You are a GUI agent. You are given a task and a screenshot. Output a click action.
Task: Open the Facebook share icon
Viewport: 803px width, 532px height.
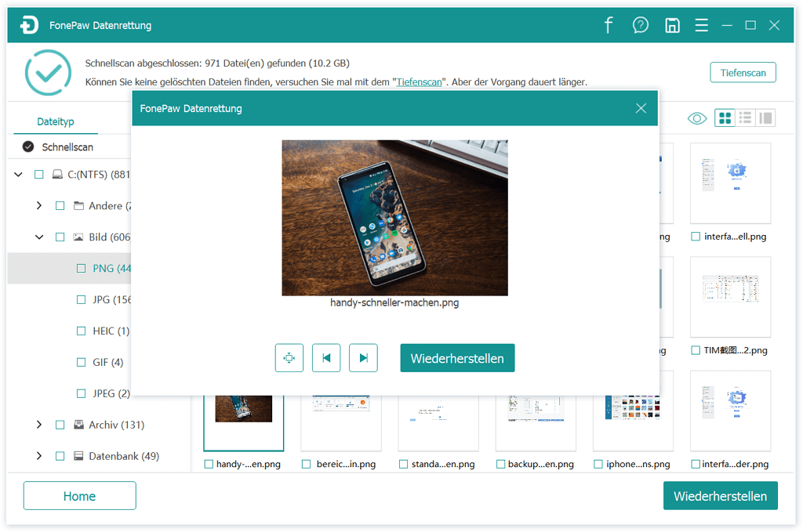coord(609,24)
